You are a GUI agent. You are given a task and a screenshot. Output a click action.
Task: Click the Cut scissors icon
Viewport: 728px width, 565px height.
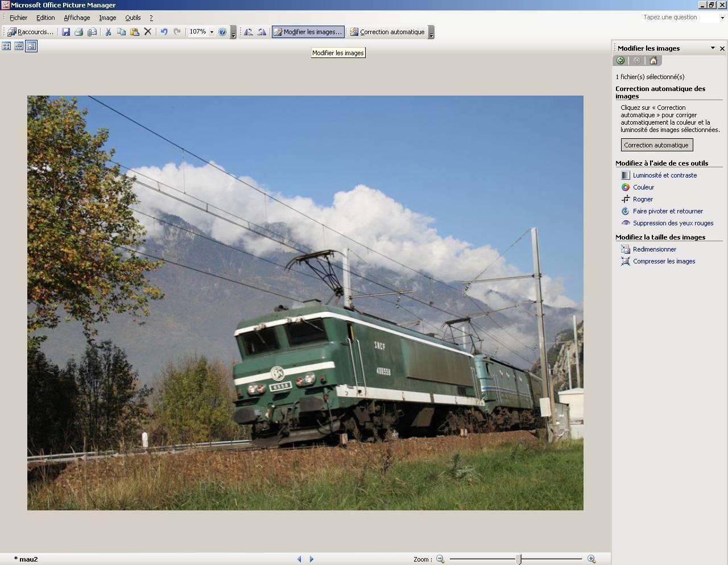[x=108, y=32]
